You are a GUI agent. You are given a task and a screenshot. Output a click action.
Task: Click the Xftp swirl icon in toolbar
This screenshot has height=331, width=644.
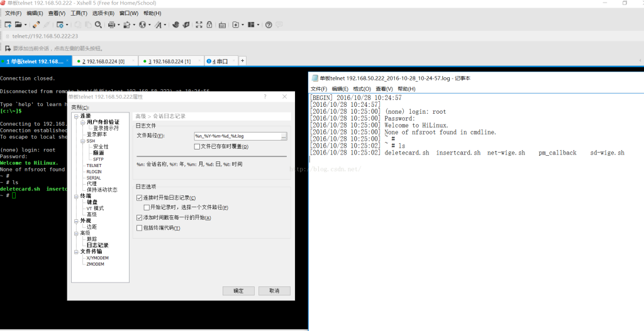[176, 24]
